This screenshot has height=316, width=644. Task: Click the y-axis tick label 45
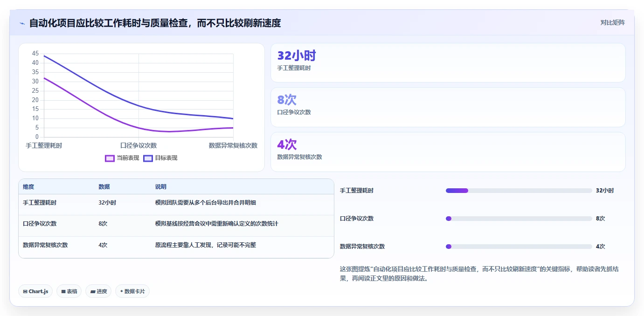35,54
